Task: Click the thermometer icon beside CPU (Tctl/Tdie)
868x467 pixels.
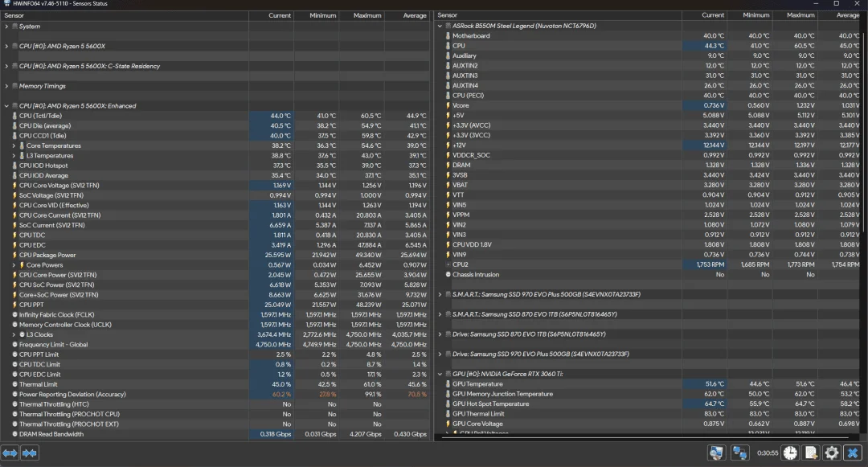Action: click(x=15, y=116)
